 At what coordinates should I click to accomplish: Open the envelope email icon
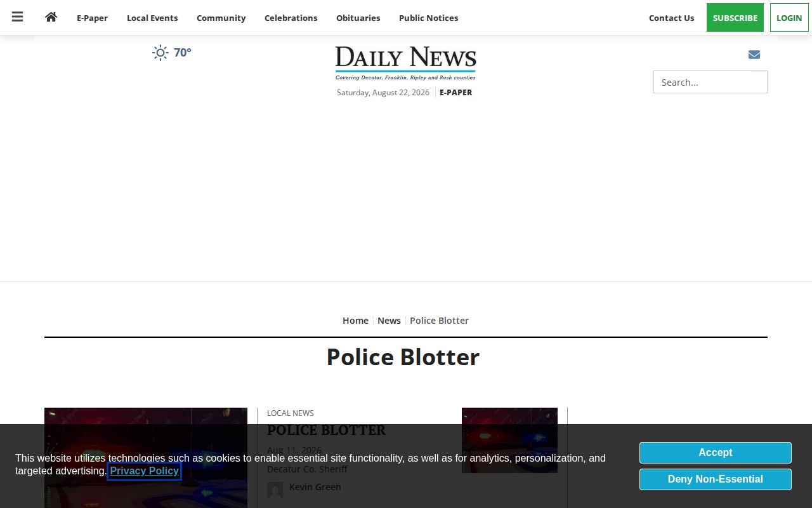point(754,55)
